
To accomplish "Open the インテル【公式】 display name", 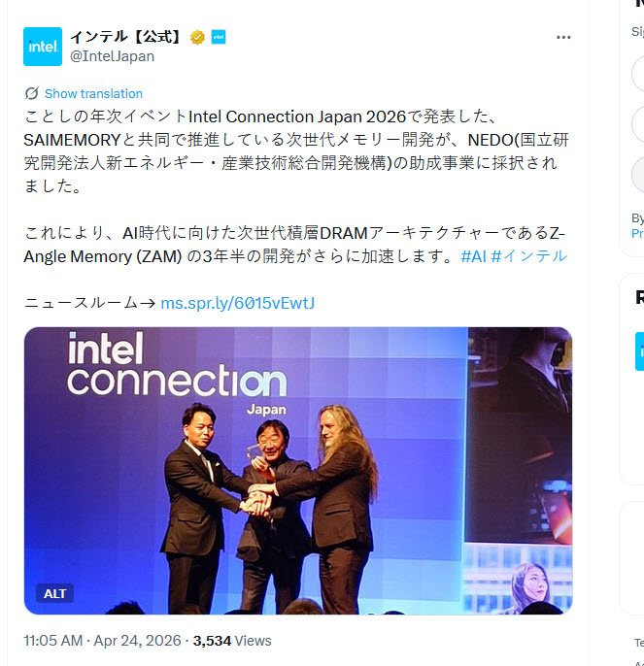I will (x=125, y=37).
